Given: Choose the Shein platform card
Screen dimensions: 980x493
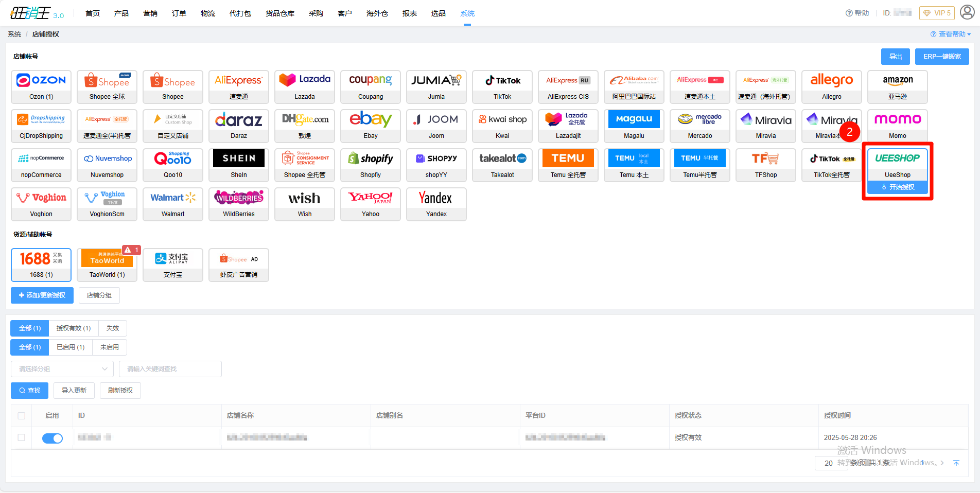Looking at the screenshot, I should coord(239,165).
